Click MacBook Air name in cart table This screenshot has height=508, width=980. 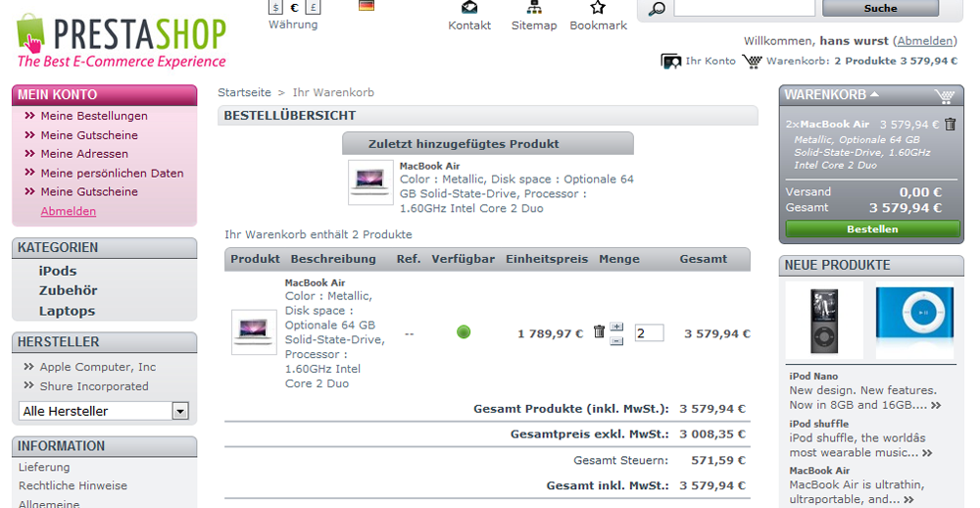coord(315,282)
